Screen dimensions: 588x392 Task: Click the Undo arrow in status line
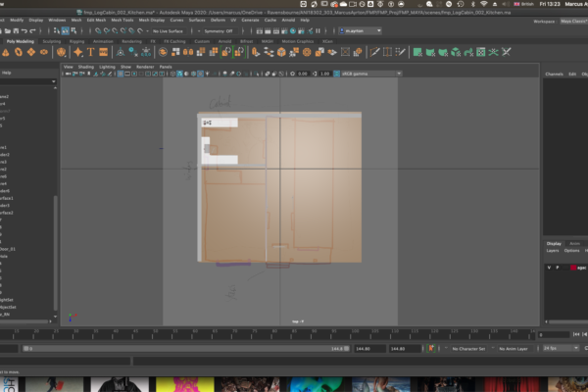[x=24, y=30]
